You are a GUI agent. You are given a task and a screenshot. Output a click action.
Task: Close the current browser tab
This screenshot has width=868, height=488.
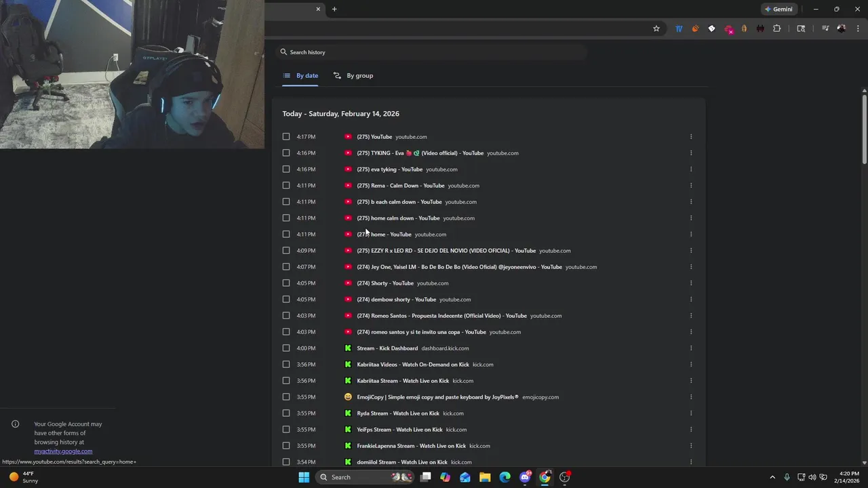(318, 9)
